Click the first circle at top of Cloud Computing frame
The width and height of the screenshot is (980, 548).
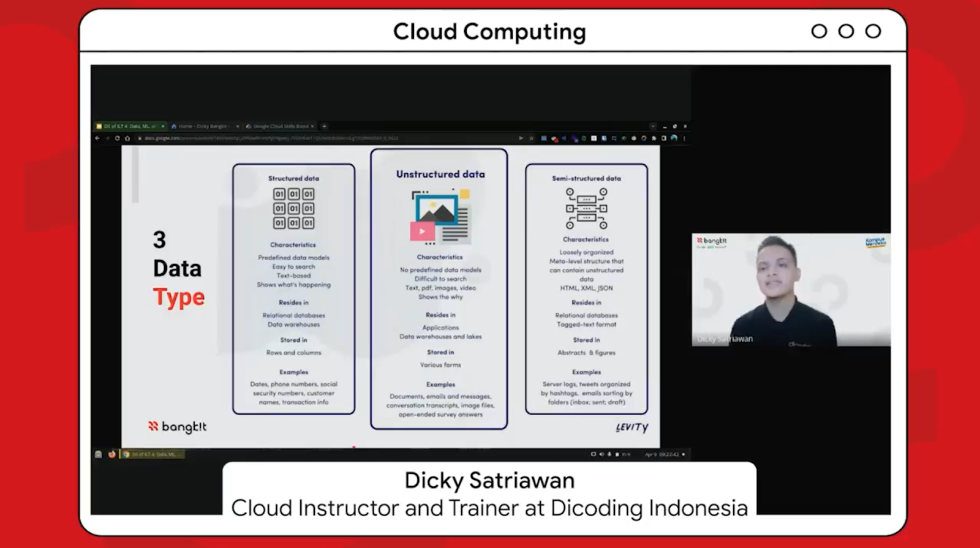(819, 31)
